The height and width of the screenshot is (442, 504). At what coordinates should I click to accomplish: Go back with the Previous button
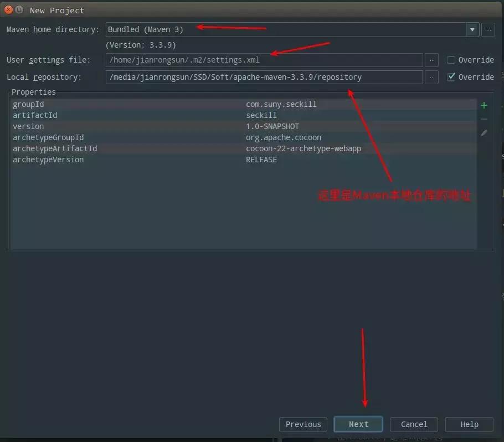[303, 424]
